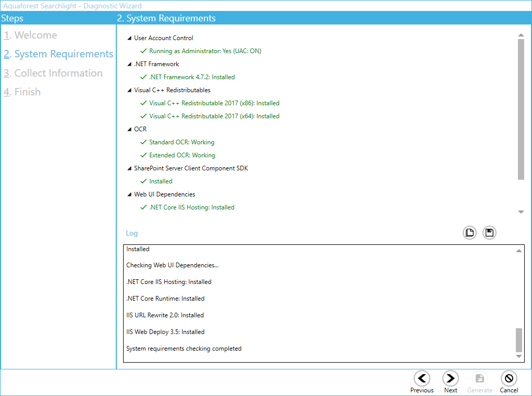Click the Next arrow icon
This screenshot has height=396, width=532.
[x=451, y=378]
